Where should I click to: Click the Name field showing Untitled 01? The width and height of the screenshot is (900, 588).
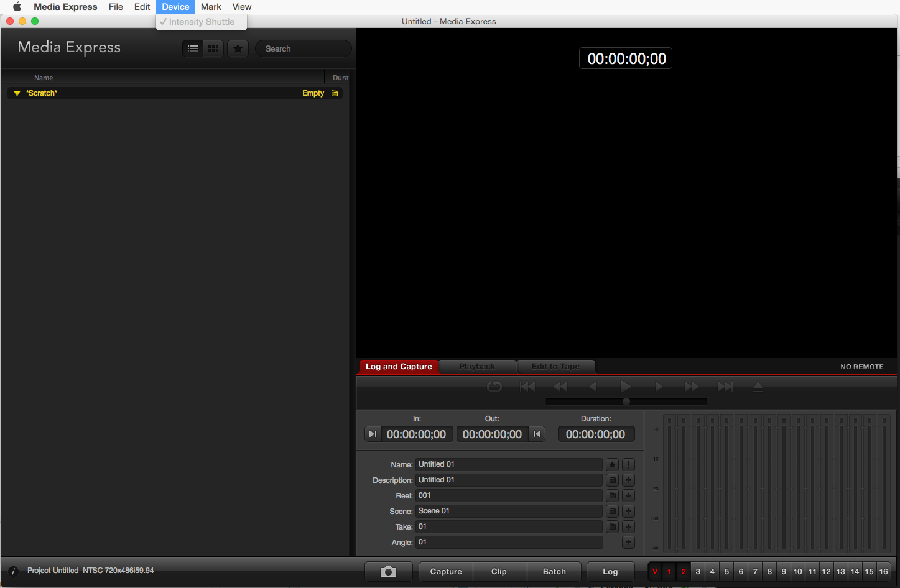coord(509,464)
